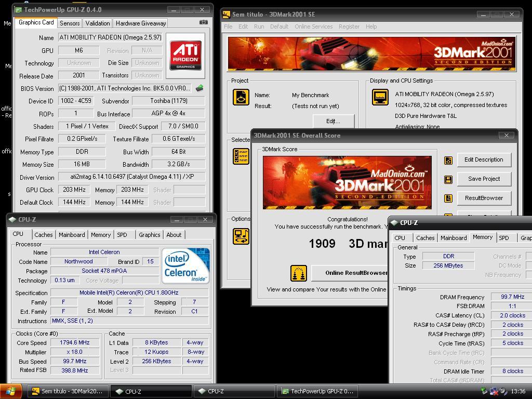Click the Project icon in 3DMark2001
Viewport: 532px width, 399px height.
[x=241, y=97]
